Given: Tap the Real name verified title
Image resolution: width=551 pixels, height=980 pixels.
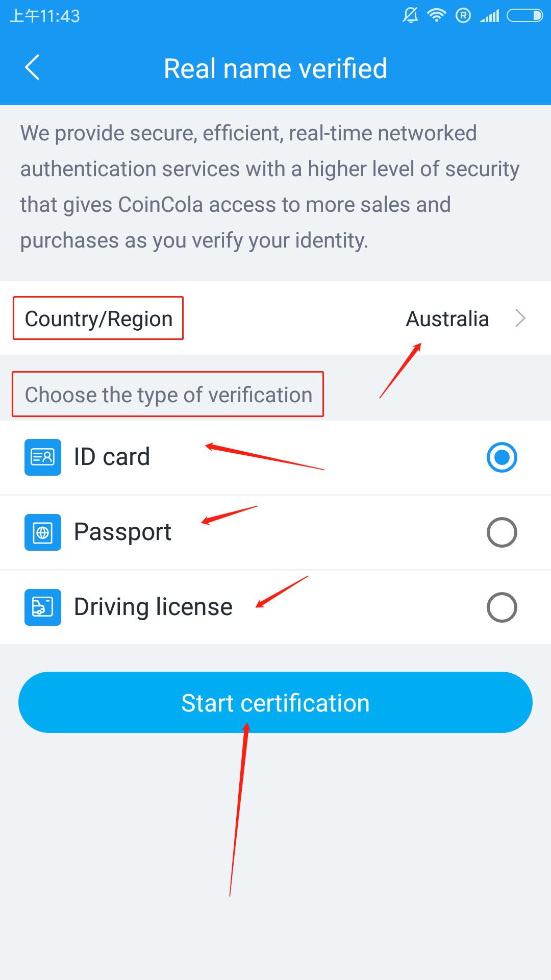Looking at the screenshot, I should coord(275,68).
